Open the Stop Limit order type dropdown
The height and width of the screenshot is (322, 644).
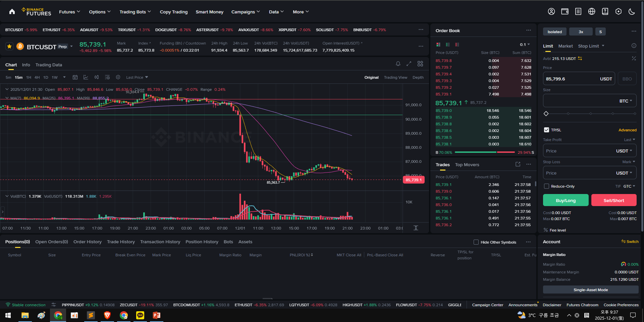pos(591,46)
